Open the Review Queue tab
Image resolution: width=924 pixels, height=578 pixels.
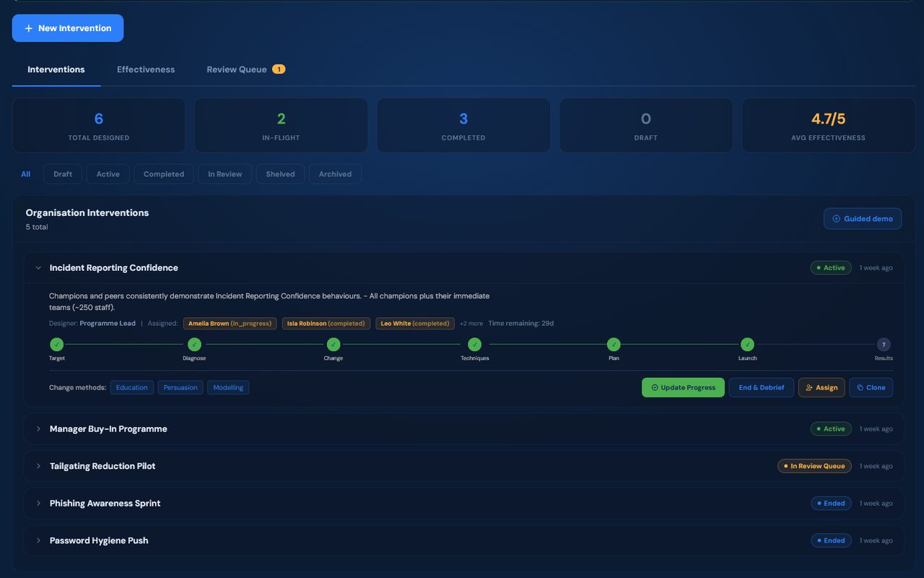click(x=245, y=69)
